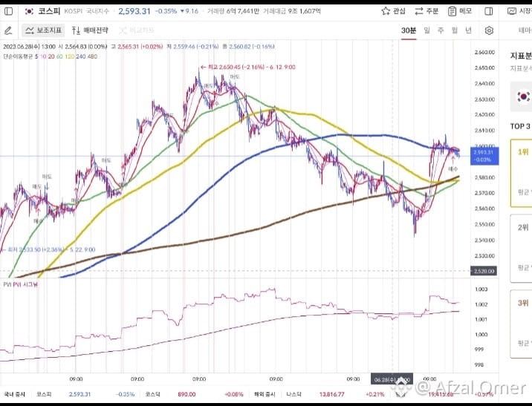Screen dimensions: 532x406
Task: Toggle the right panel layout icon
Action: coord(489,11)
